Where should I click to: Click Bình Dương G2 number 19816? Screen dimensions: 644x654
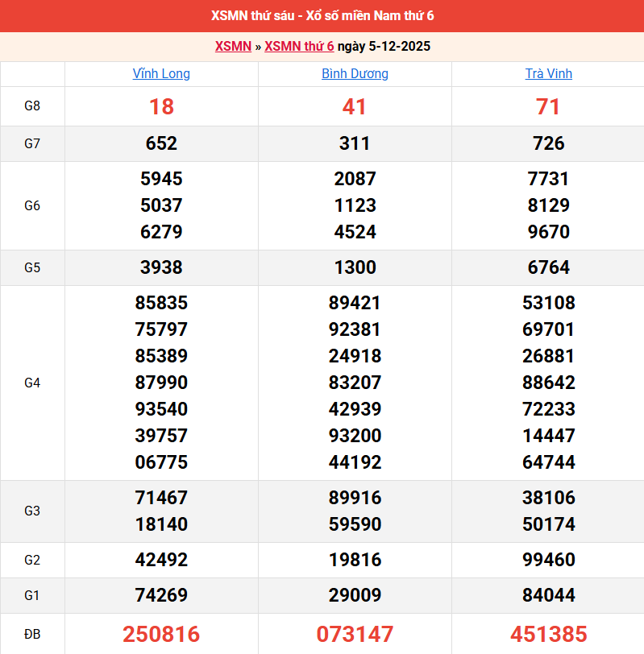(x=355, y=560)
